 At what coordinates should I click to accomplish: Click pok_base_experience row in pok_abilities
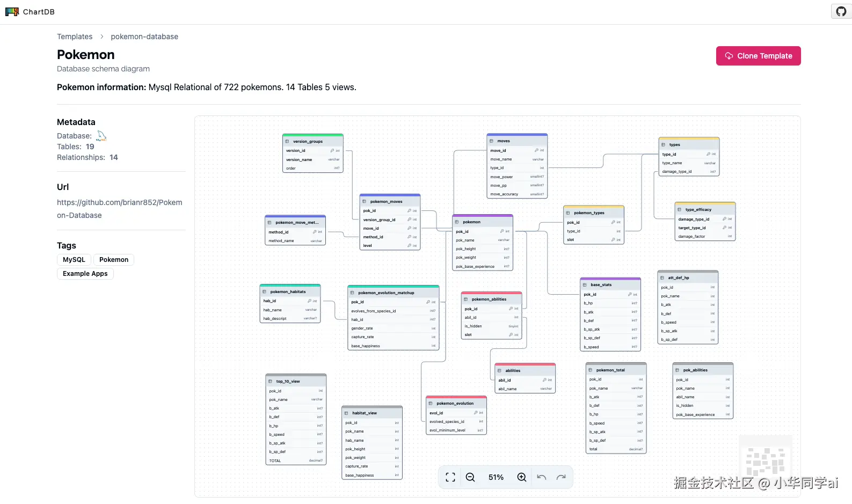pyautogui.click(x=703, y=414)
